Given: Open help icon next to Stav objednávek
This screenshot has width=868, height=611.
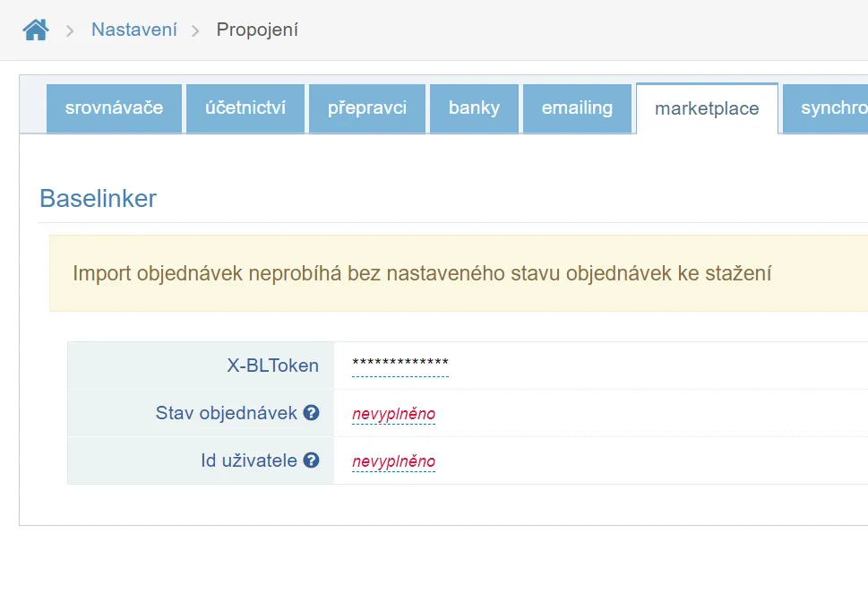Looking at the screenshot, I should tap(311, 413).
